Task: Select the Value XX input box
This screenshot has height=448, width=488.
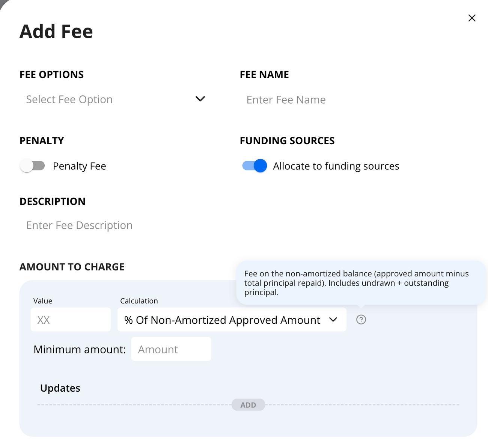Action: pyautogui.click(x=71, y=320)
